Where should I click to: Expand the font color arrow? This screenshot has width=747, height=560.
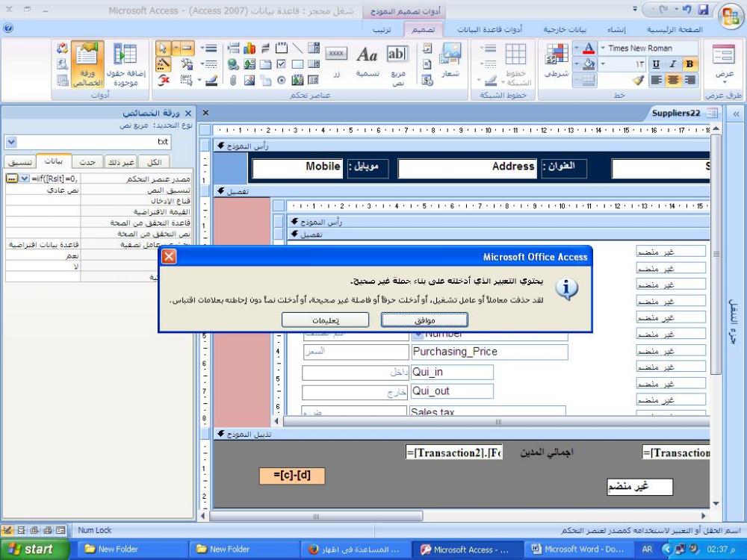pyautogui.click(x=577, y=48)
